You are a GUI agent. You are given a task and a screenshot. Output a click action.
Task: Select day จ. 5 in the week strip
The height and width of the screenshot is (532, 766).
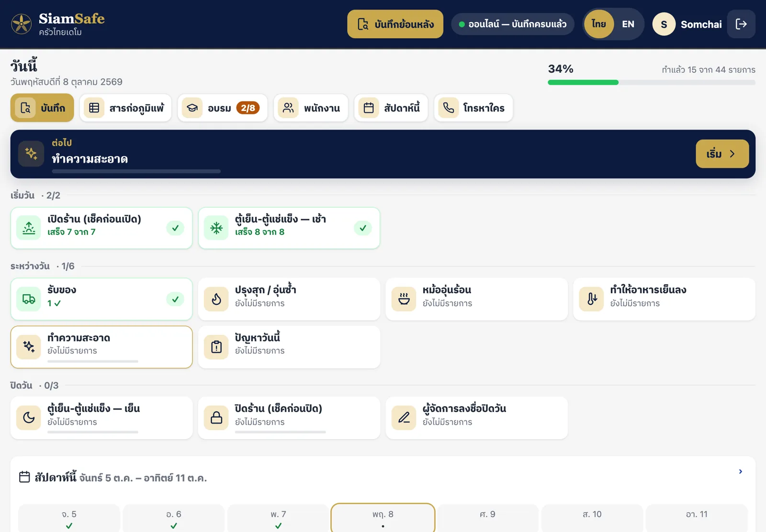[x=69, y=518]
